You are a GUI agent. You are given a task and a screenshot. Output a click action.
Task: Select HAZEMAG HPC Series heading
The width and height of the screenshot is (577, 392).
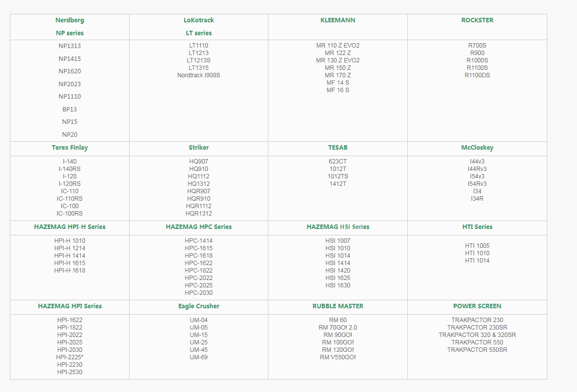click(x=199, y=227)
